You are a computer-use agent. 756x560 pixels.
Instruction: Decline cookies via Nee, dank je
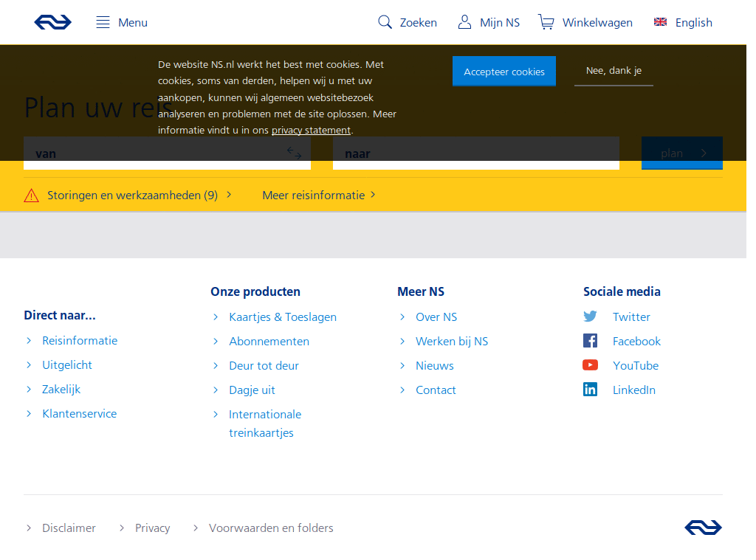point(614,71)
